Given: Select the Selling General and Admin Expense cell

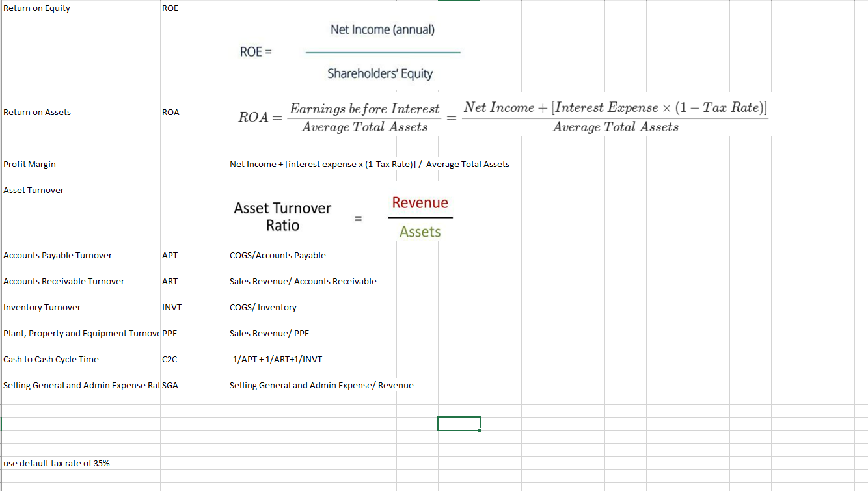Looking at the screenshot, I should coord(80,385).
